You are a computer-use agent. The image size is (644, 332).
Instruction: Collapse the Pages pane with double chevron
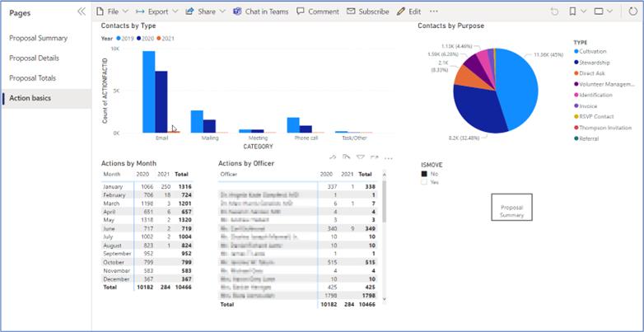82,12
